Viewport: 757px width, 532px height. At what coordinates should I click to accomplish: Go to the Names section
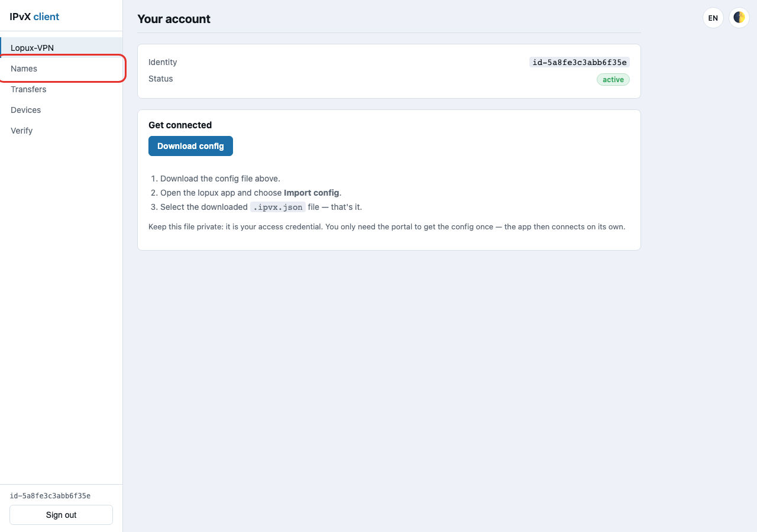62,69
